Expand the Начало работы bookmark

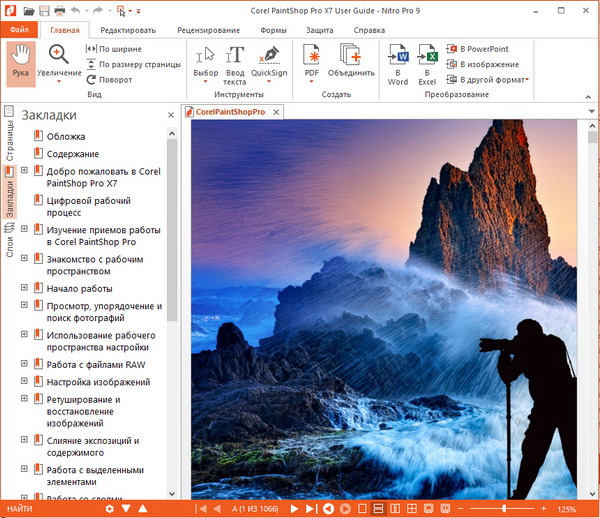(x=23, y=288)
